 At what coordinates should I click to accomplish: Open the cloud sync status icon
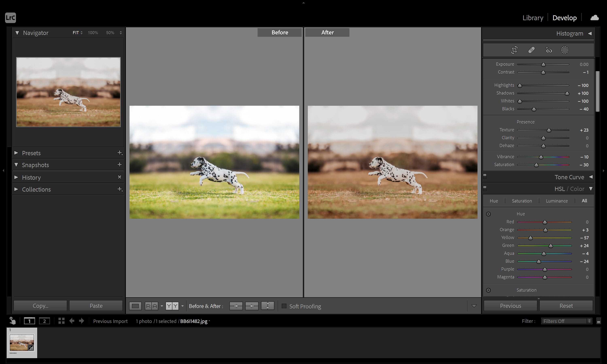(x=594, y=18)
